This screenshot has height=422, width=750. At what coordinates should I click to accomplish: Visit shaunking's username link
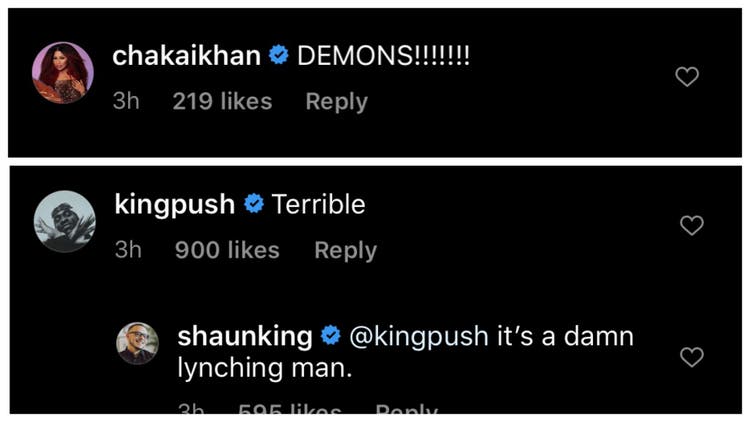tap(247, 337)
